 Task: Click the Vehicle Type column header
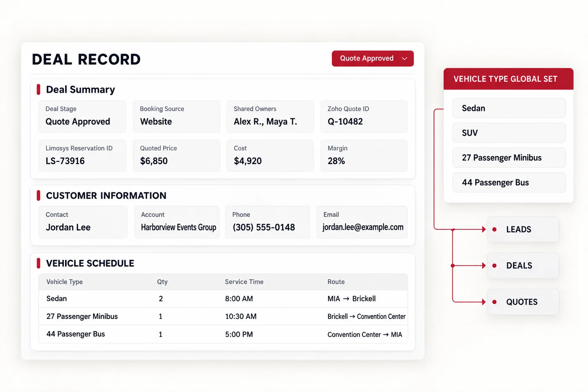point(64,282)
